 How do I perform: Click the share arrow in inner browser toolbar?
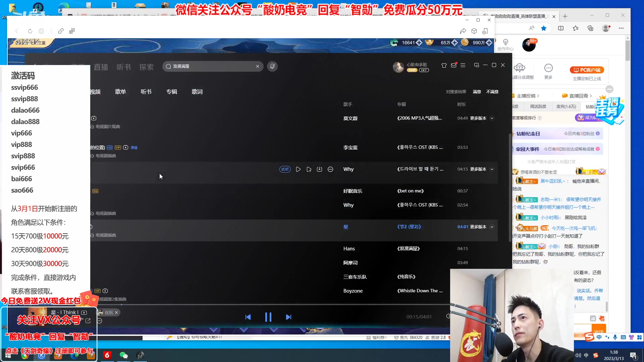pos(463,31)
